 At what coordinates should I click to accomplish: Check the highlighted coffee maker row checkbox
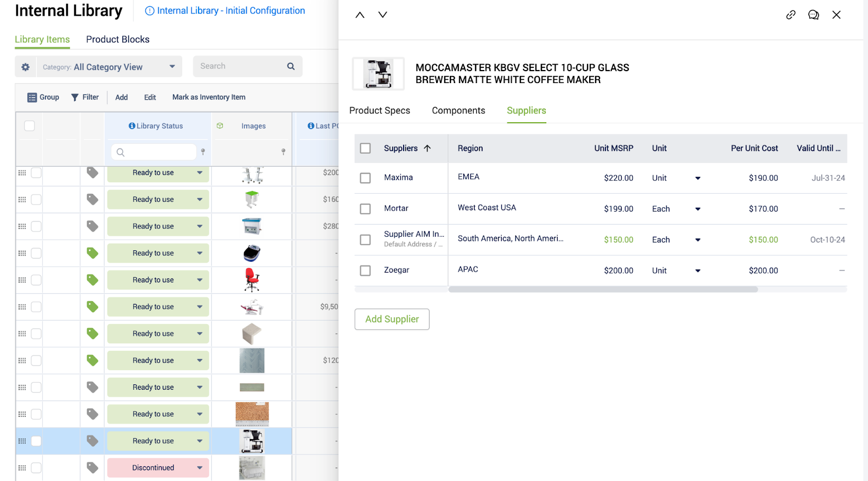pyautogui.click(x=36, y=441)
